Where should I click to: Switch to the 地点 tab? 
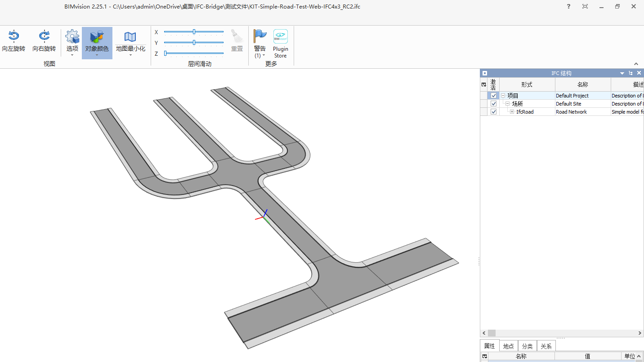(x=509, y=346)
